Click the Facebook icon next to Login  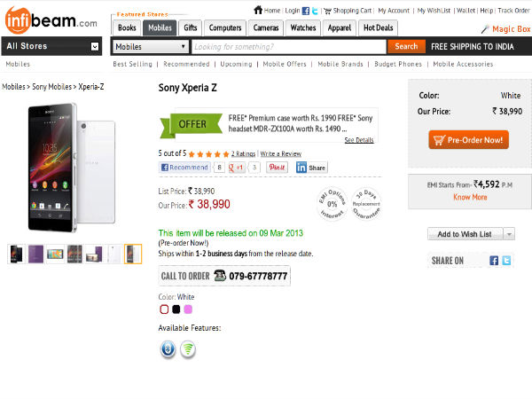306,11
